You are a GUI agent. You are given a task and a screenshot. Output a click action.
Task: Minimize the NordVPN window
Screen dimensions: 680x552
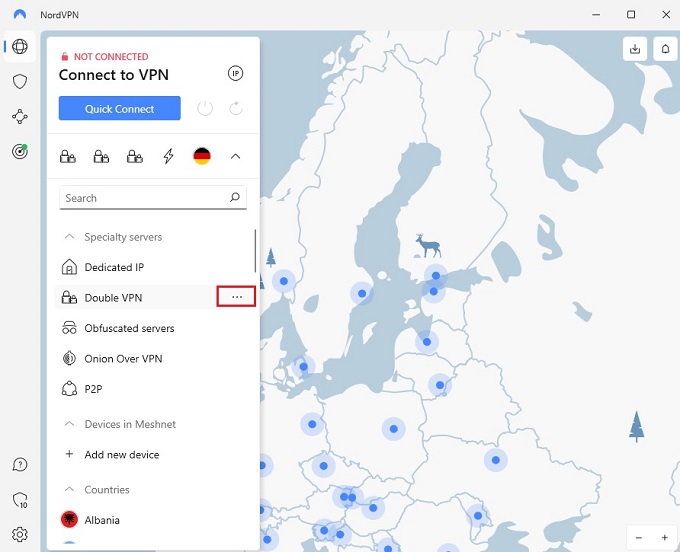(596, 14)
